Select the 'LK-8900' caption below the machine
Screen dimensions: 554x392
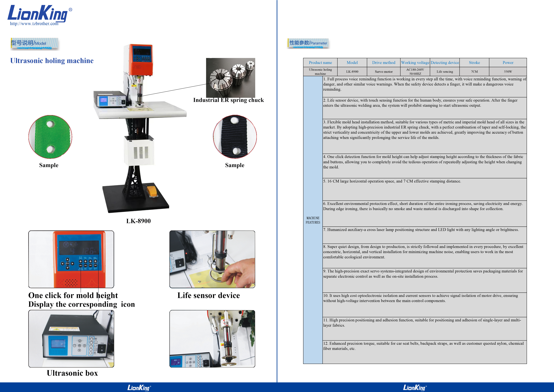(138, 221)
